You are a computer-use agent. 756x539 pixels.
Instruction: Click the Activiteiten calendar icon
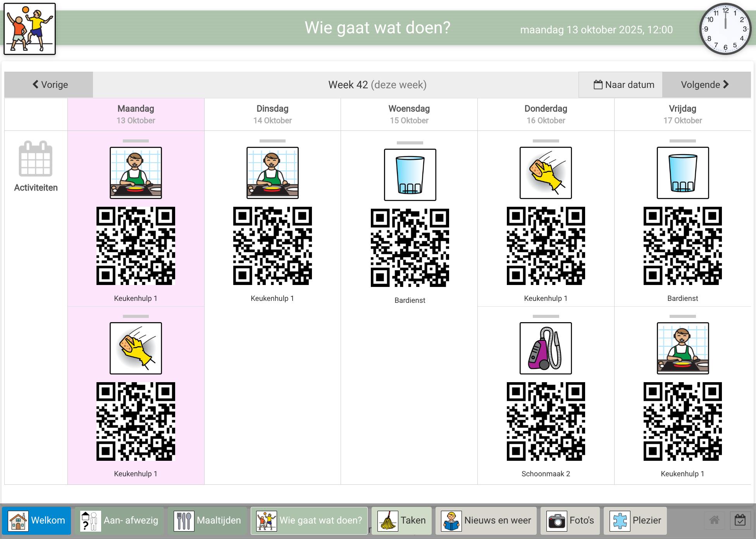(x=36, y=159)
